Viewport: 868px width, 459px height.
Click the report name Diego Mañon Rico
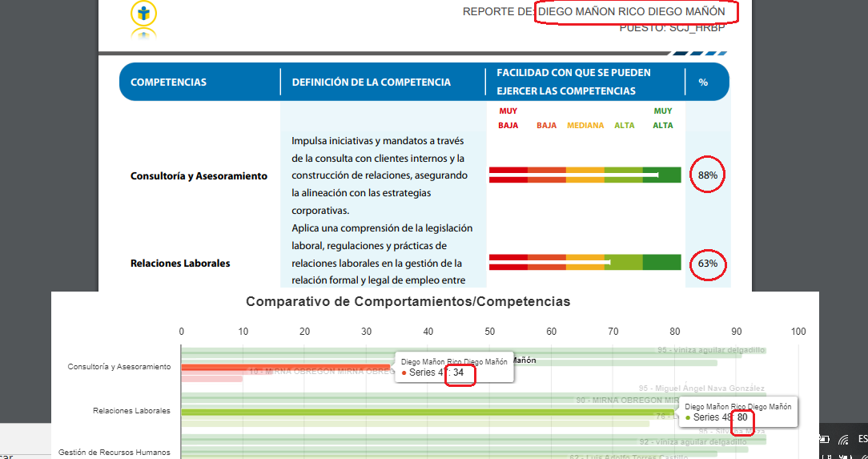pyautogui.click(x=631, y=12)
